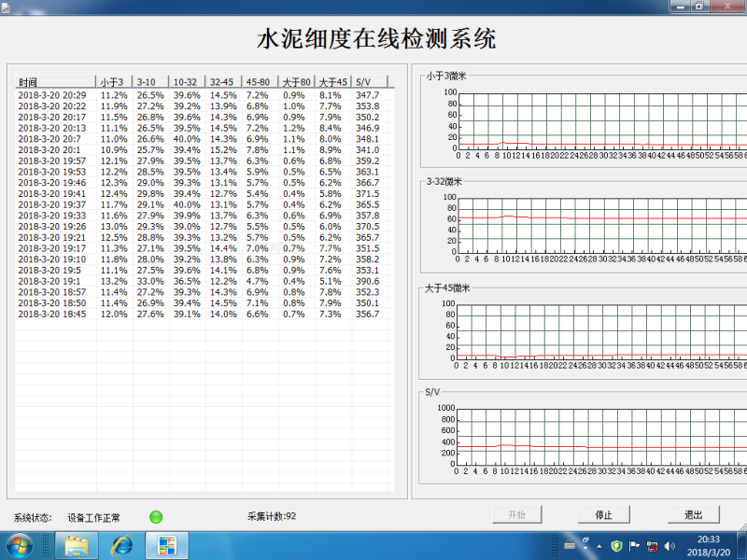Open the Windows Start menu

[20, 545]
